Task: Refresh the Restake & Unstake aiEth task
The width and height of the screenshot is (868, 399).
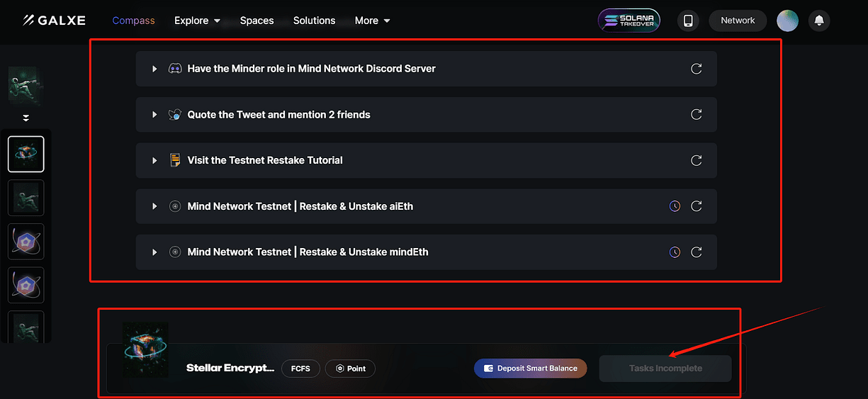Action: pyautogui.click(x=697, y=206)
